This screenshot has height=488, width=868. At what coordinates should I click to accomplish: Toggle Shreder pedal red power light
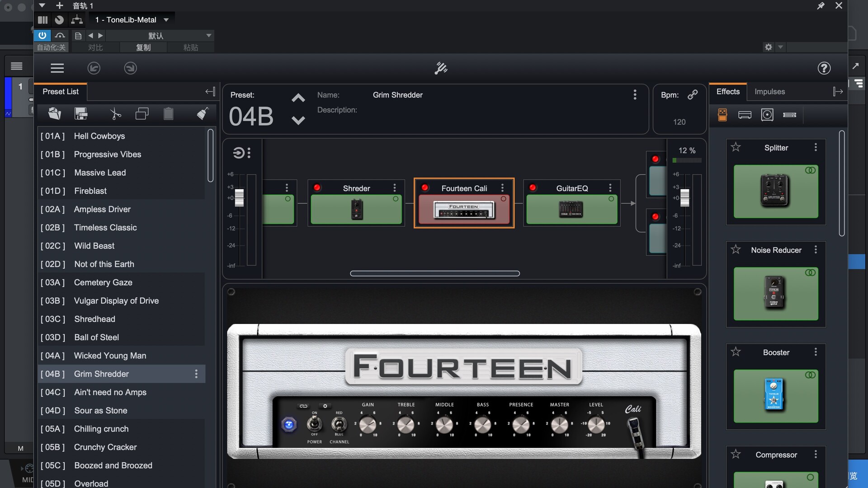pyautogui.click(x=317, y=188)
